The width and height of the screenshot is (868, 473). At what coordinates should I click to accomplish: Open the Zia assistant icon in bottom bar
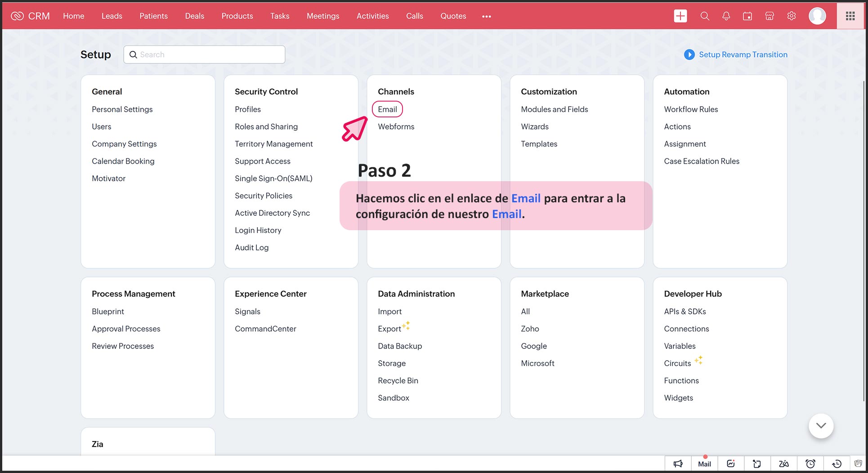(x=784, y=464)
